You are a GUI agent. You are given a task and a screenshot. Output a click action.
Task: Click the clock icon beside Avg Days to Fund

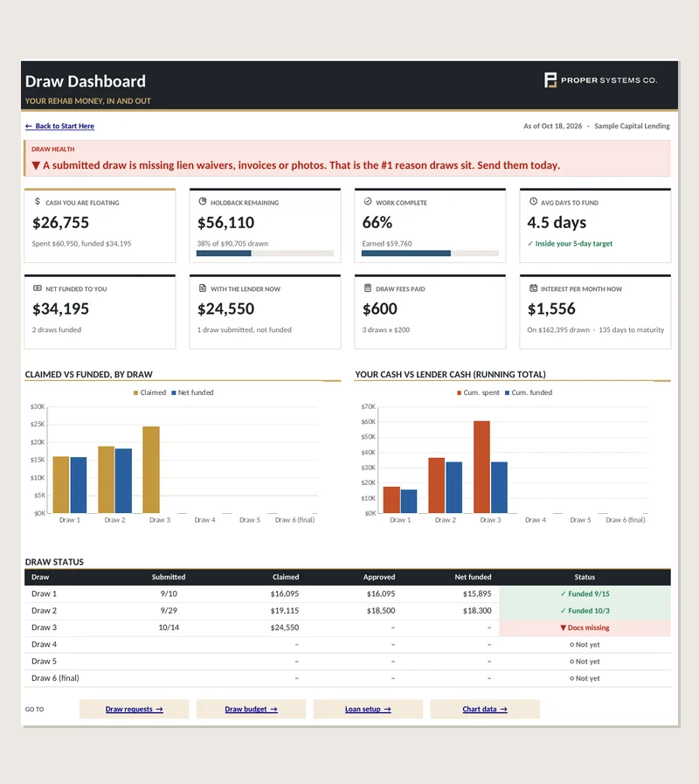tap(533, 202)
